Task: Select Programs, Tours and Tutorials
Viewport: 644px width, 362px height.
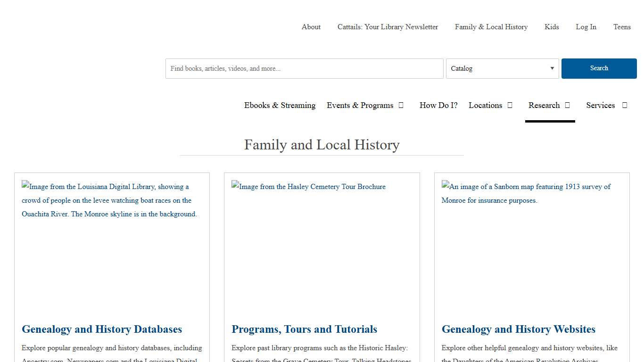Action: pyautogui.click(x=304, y=329)
